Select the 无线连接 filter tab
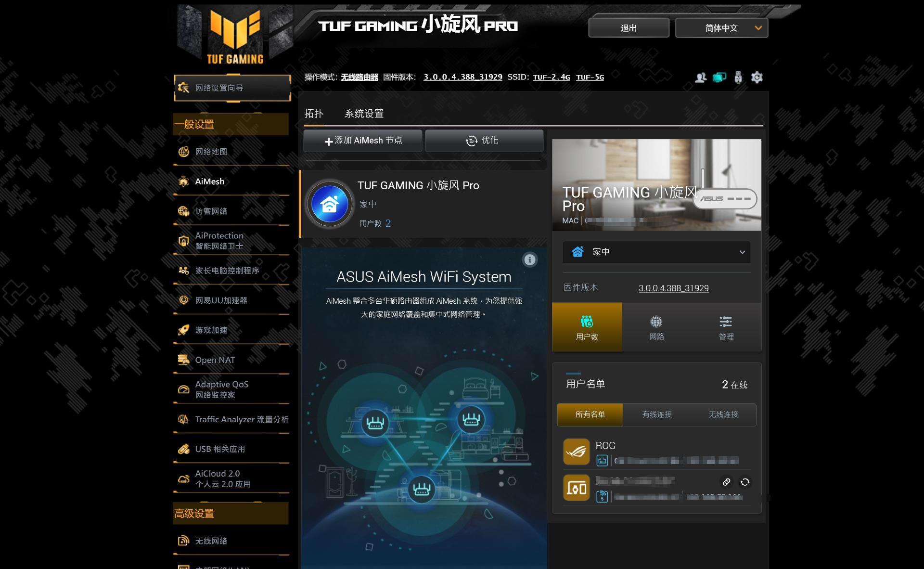Image resolution: width=924 pixels, height=569 pixels. click(724, 414)
